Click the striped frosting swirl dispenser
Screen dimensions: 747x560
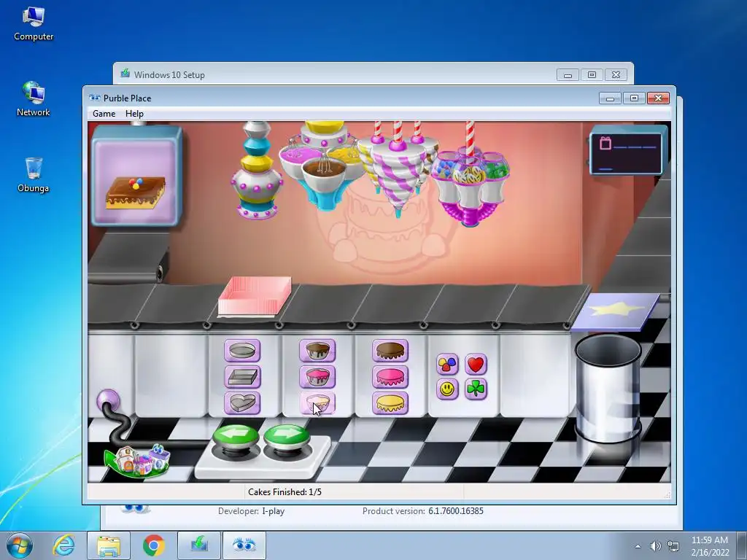pos(397,168)
